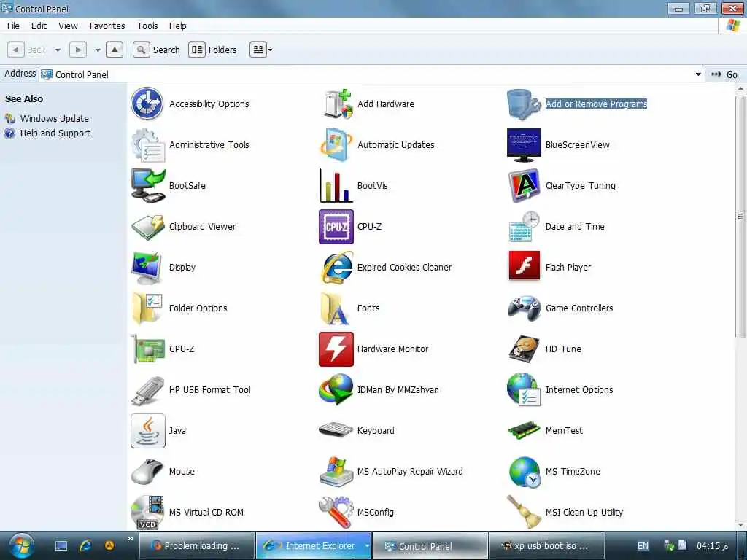
Task: Open the MS TimeZone icon
Action: [525, 472]
